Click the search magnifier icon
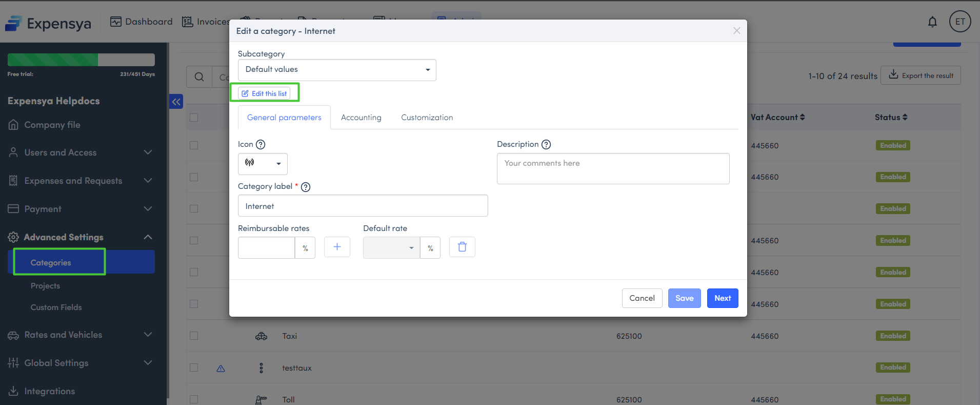Image resolution: width=980 pixels, height=405 pixels. 199,77
